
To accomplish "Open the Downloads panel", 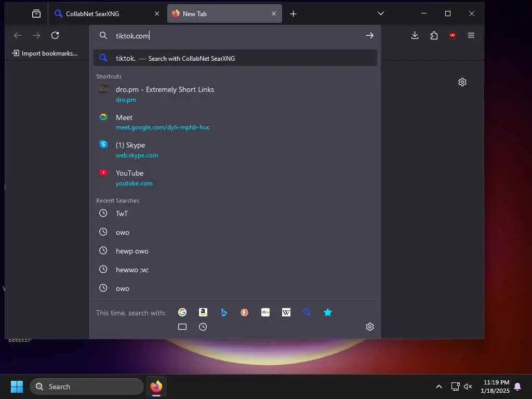I will [x=415, y=35].
